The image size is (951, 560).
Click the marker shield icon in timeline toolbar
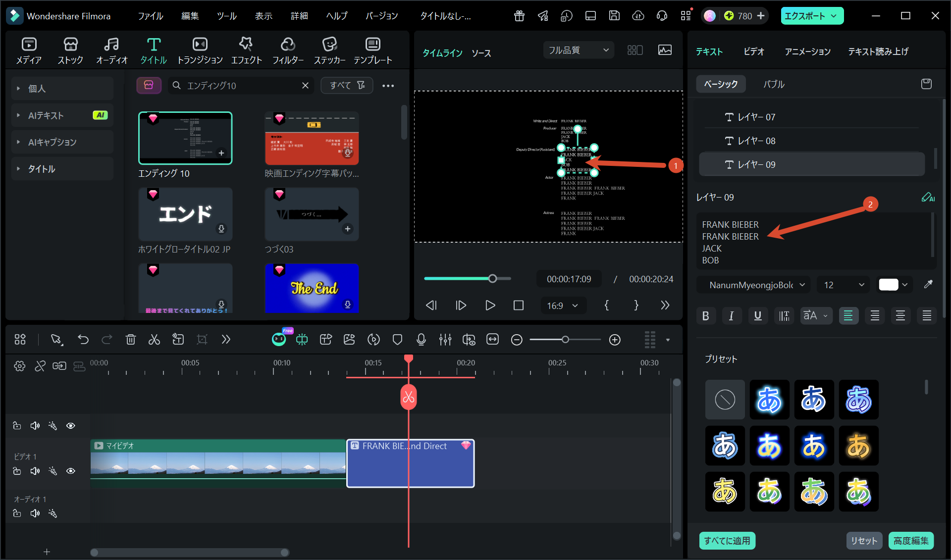coord(397,340)
